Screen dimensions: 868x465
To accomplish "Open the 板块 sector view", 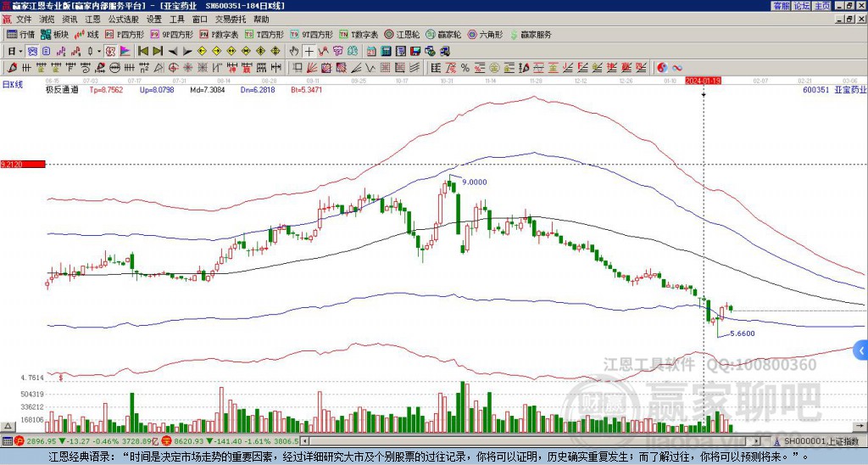I will point(54,34).
